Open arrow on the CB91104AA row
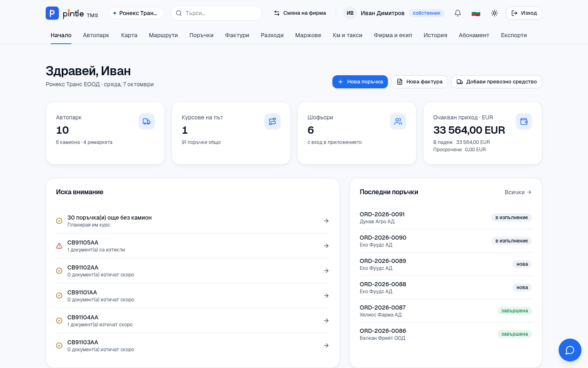Viewport: 588px width, 368px height. point(326,321)
